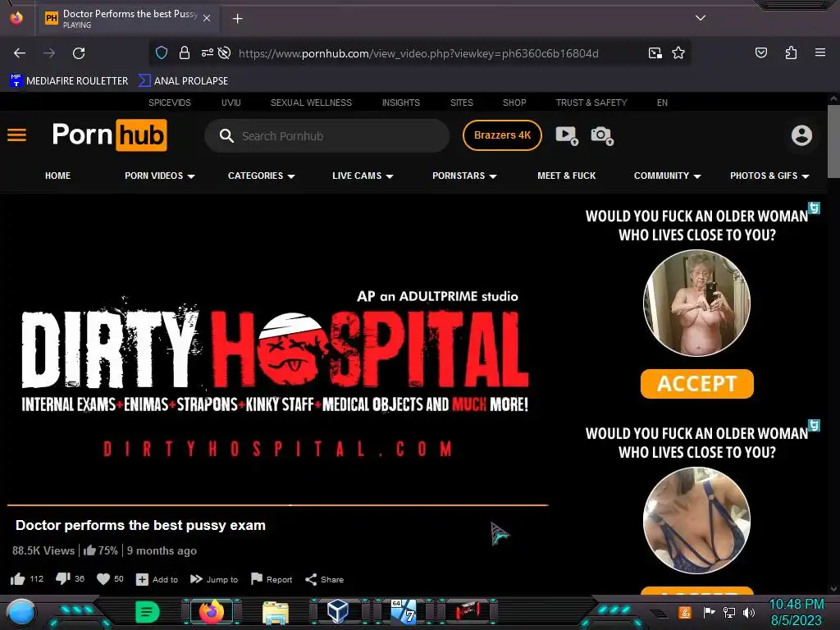The image size is (840, 630).
Task: Expand the COMMUNITY dropdown
Action: 667,176
